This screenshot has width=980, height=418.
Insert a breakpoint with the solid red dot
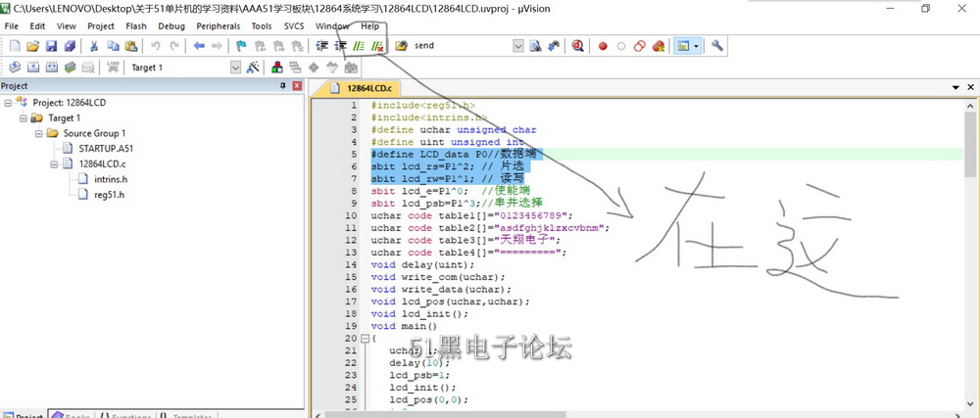coord(603,46)
